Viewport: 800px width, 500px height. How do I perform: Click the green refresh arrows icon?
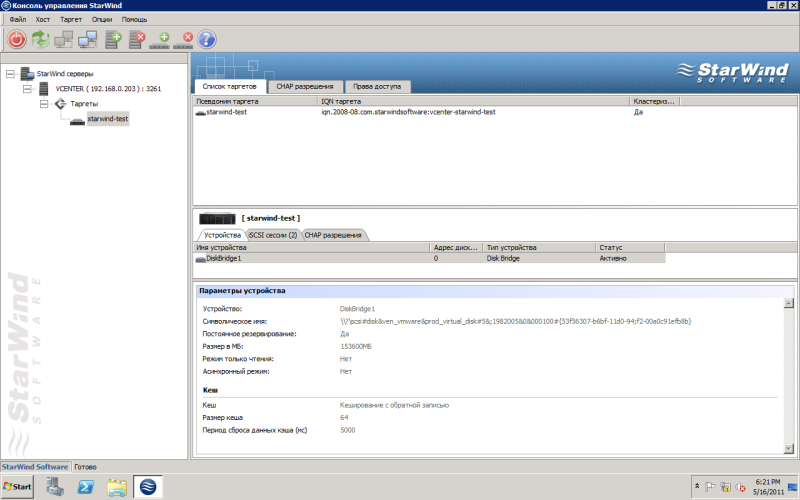click(40, 39)
